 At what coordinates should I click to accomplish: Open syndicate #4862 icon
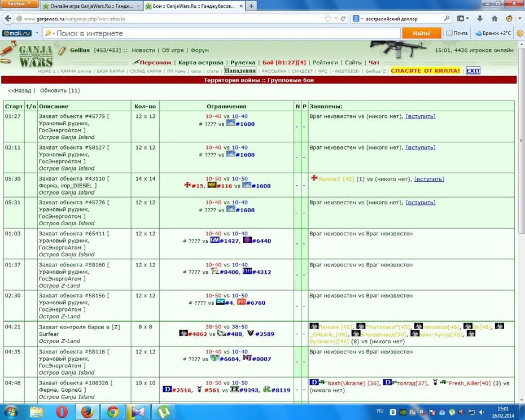pos(183,333)
